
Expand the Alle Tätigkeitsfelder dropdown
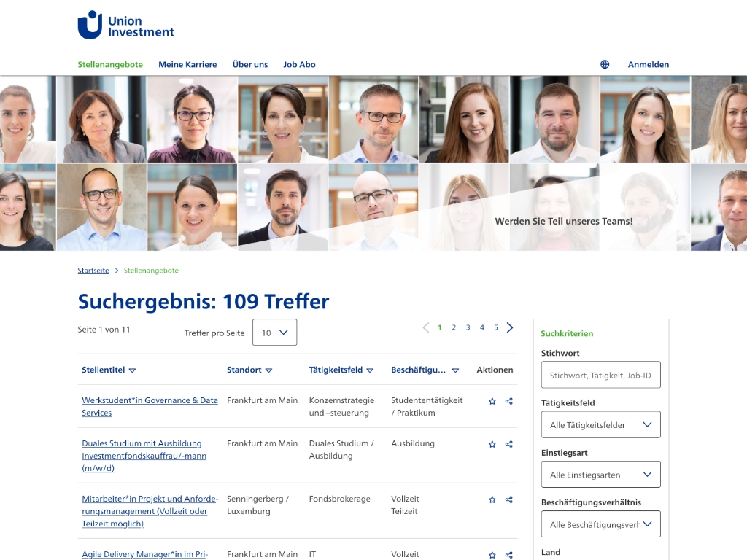[600, 424]
